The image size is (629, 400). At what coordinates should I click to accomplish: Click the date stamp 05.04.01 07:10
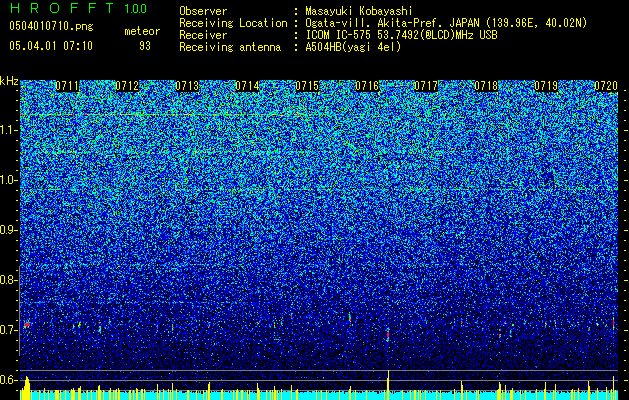pos(51,46)
